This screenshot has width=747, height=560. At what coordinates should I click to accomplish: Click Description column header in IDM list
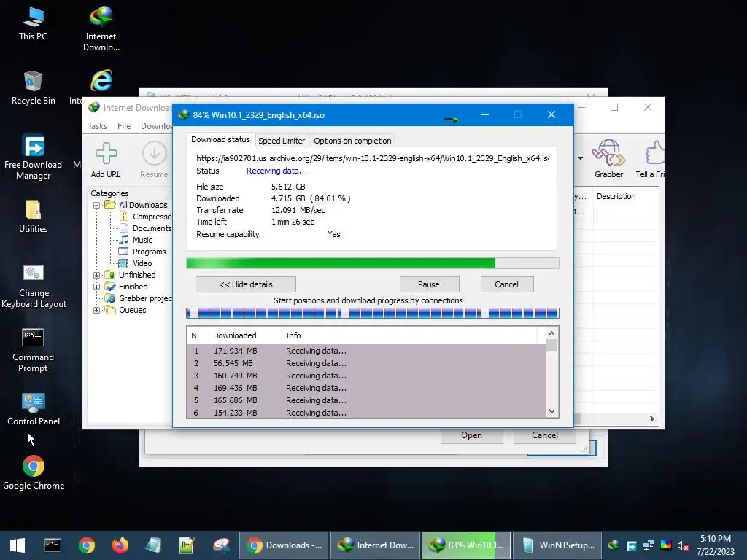pyautogui.click(x=625, y=196)
